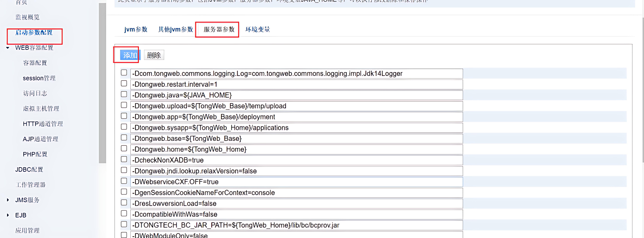The height and width of the screenshot is (238, 644).
Task: Open the 其他jvm参数 tab
Action: click(175, 29)
